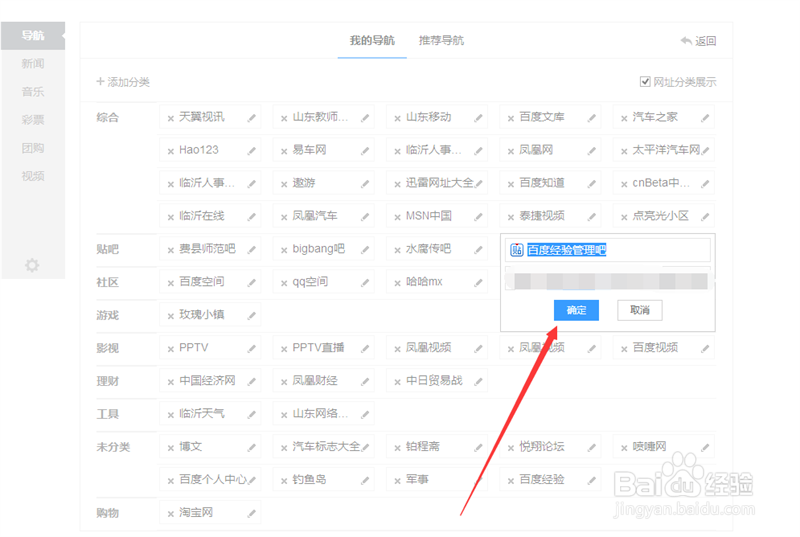Screen dimensions: 800x537
Task: Open the 迅雷网址大全 site entry
Action: coord(439,183)
